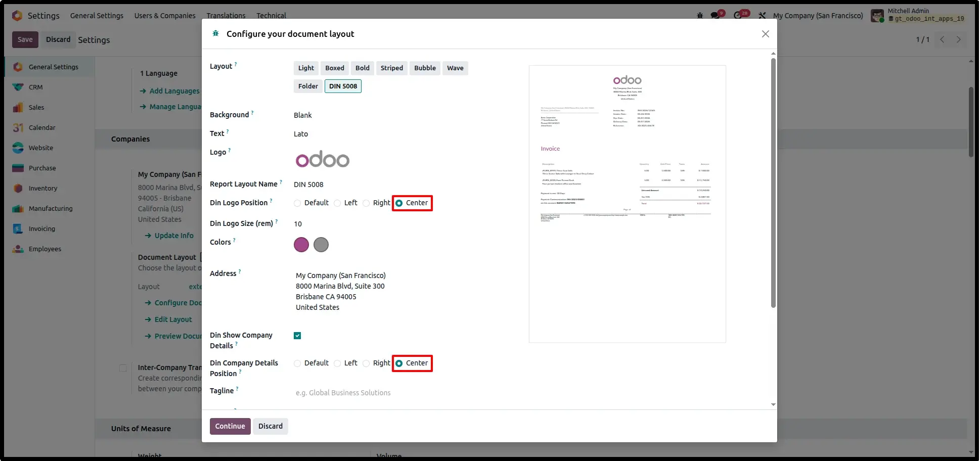
Task: Open Calendar settings in sidebar
Action: [x=42, y=127]
